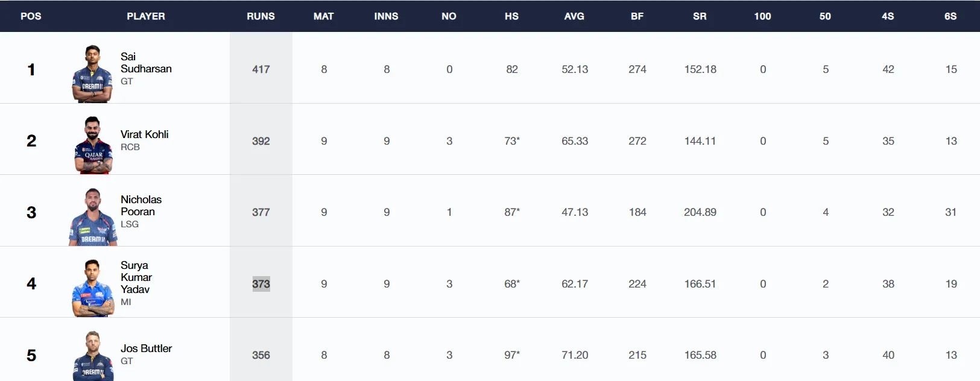
Task: Open Surya Kumar Yadav's photo
Action: point(93,288)
